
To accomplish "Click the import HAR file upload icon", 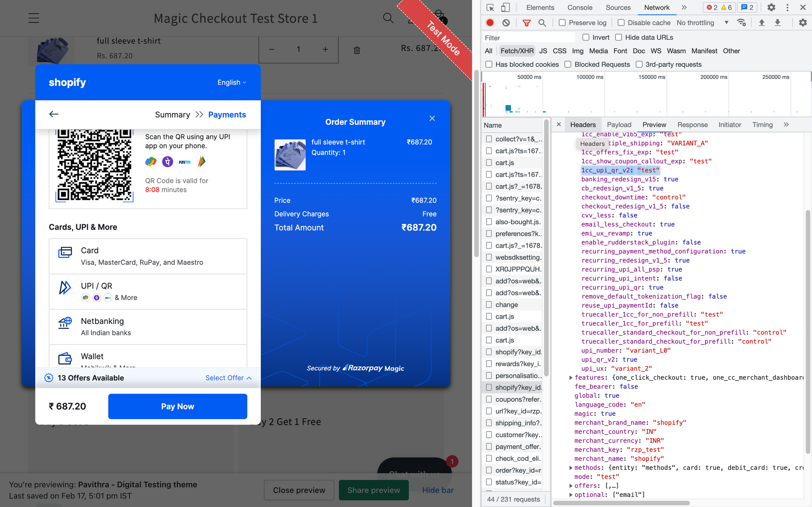I will coord(762,23).
